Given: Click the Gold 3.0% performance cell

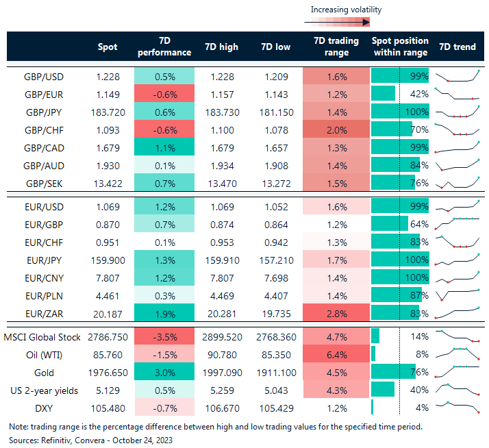Looking at the screenshot, I should (164, 371).
